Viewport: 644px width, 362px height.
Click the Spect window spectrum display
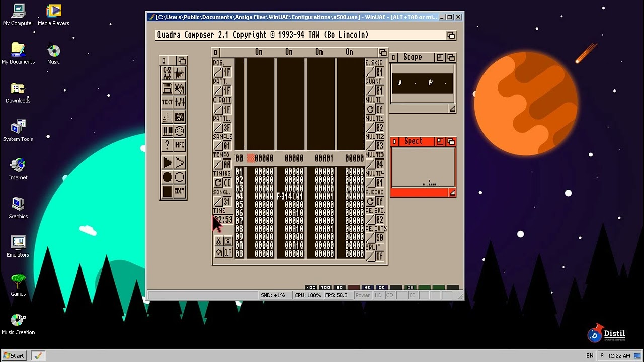423,167
